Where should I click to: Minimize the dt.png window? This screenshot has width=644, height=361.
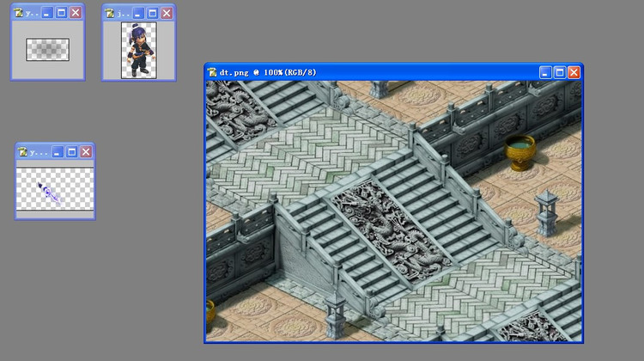543,72
